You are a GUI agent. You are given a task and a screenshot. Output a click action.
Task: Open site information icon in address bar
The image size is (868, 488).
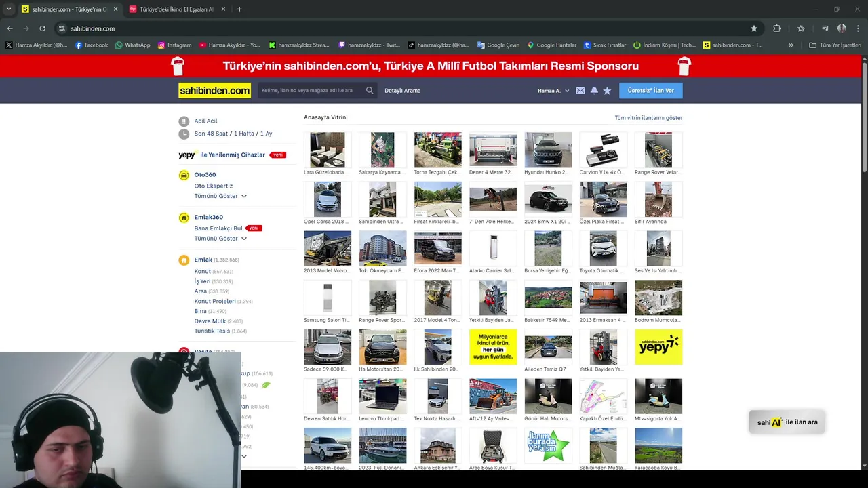(62, 28)
